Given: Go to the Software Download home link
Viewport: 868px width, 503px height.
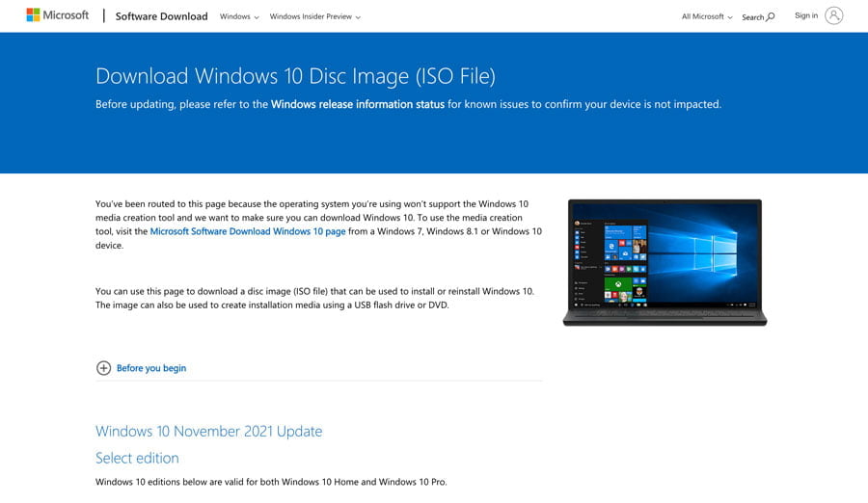Looking at the screenshot, I should (161, 16).
